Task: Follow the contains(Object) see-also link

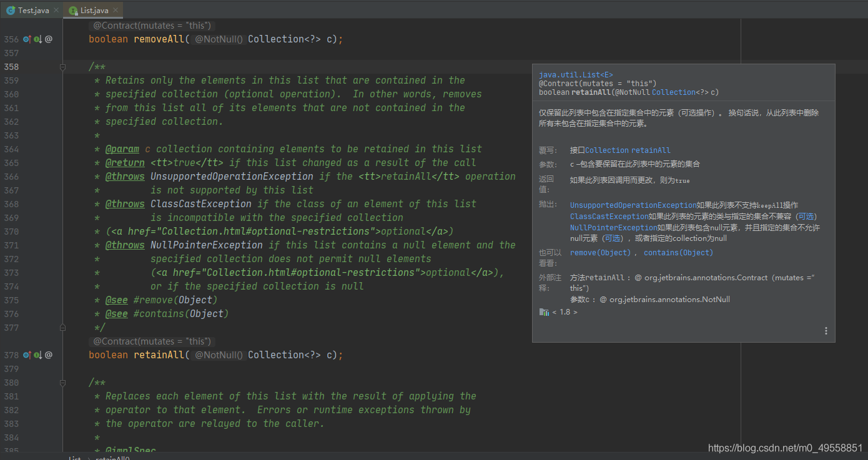Action: (678, 253)
